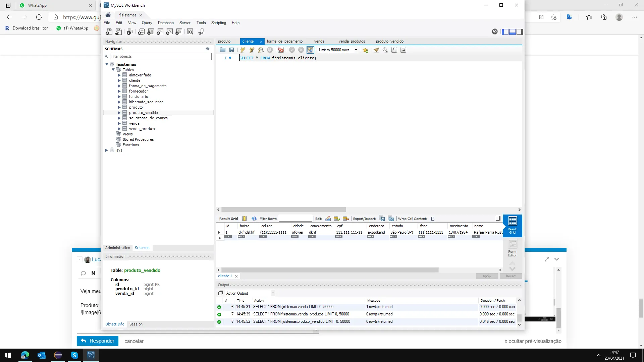Image resolution: width=644 pixels, height=362 pixels.
Task: Open the Database menu
Action: point(166,23)
